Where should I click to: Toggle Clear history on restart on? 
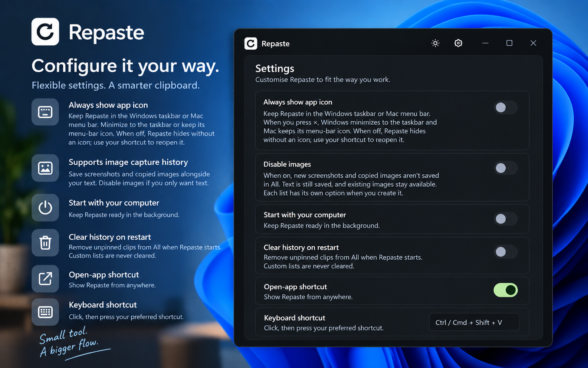point(505,252)
